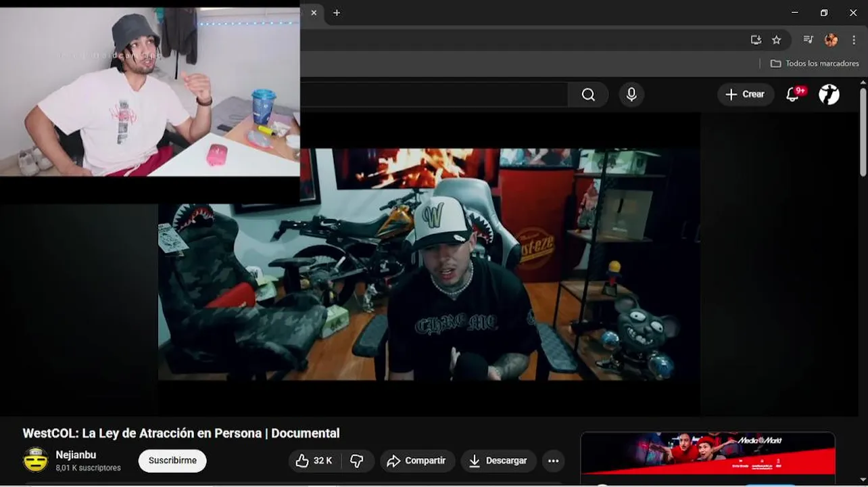Screen dimensions: 868x487
Task: Open the Nejianbu channel avatar
Action: pos(35,461)
